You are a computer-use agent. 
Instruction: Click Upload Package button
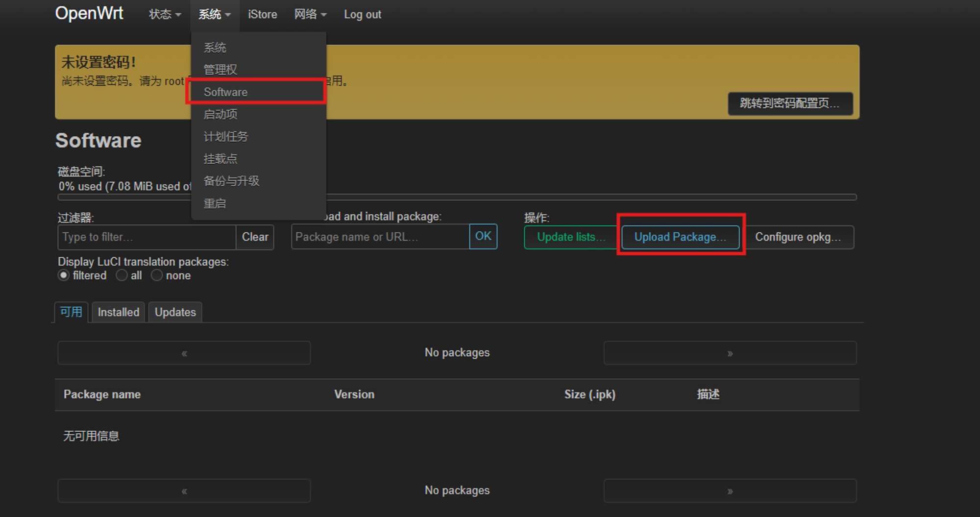pyautogui.click(x=680, y=237)
